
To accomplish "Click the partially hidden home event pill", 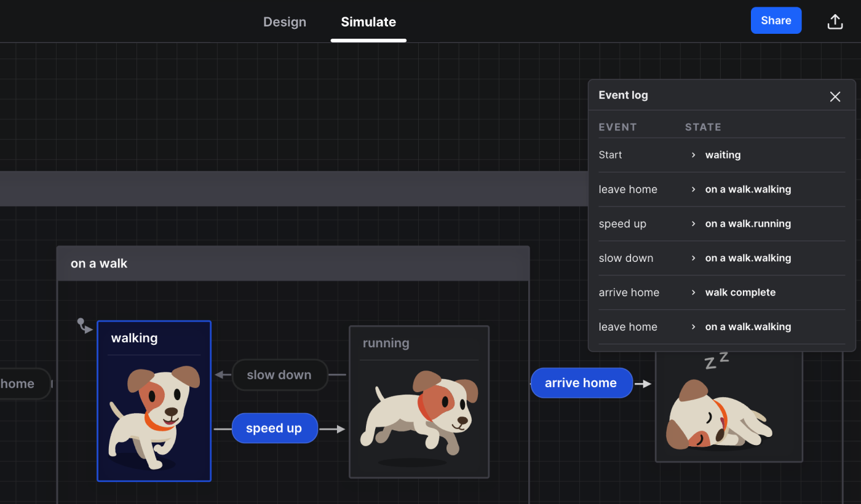I will click(x=25, y=384).
